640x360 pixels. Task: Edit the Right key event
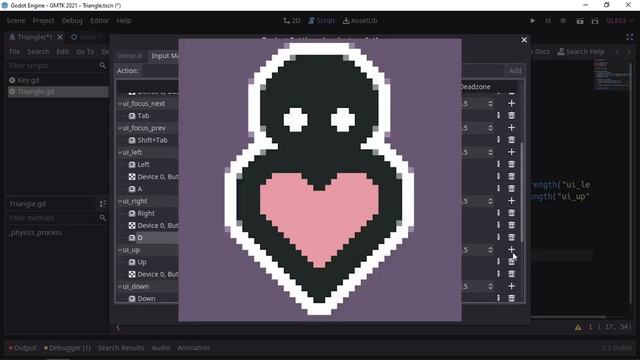[498, 213]
